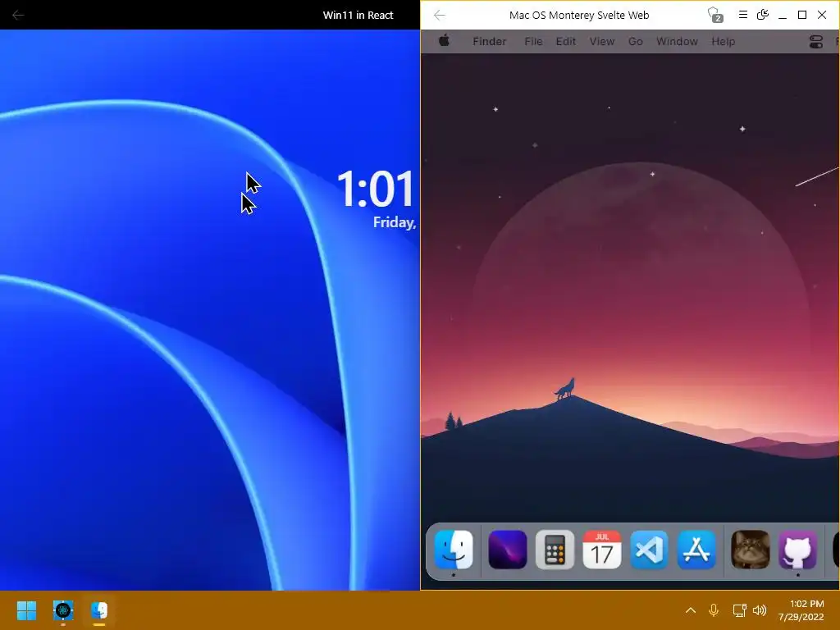
Task: Open the Windows Start menu
Action: 26,610
